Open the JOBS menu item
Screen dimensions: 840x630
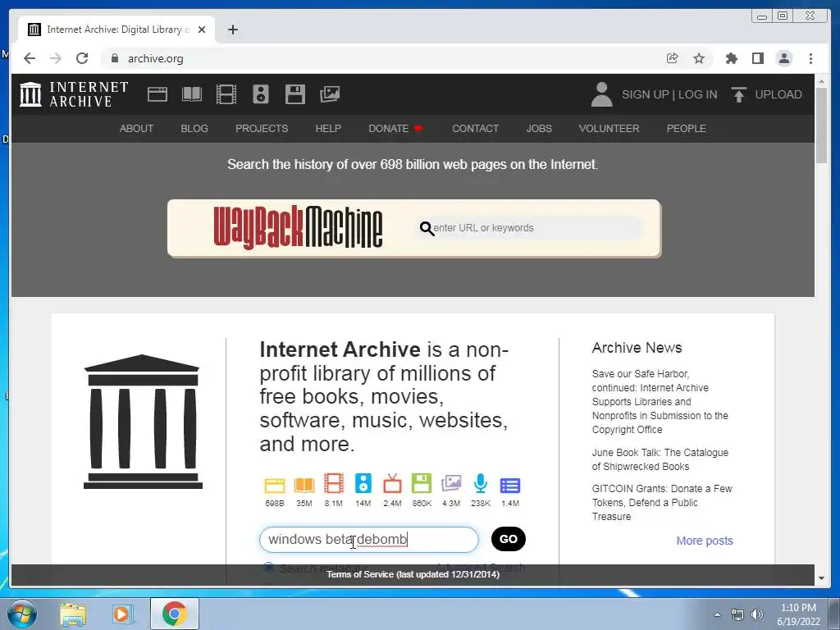pyautogui.click(x=539, y=129)
